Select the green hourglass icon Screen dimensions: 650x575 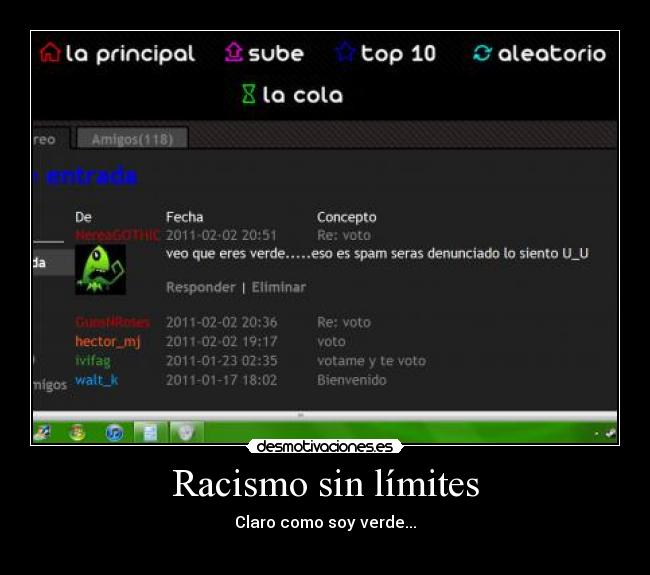pos(248,94)
